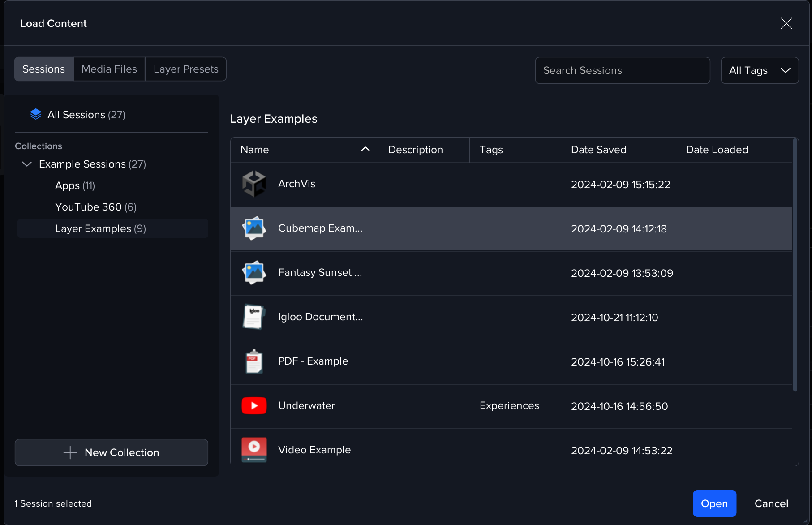Image resolution: width=812 pixels, height=525 pixels.
Task: Collapse the Example Sessions collection
Action: [27, 164]
